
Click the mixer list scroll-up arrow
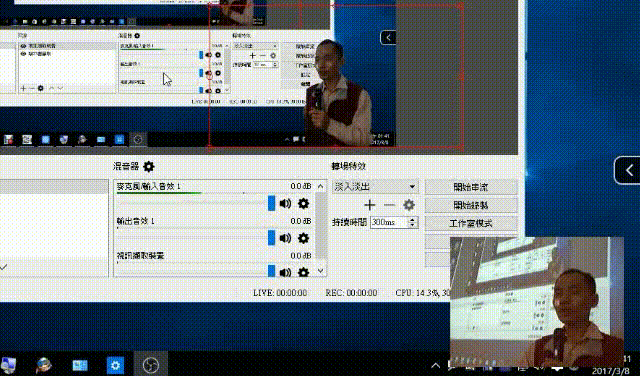(320, 187)
